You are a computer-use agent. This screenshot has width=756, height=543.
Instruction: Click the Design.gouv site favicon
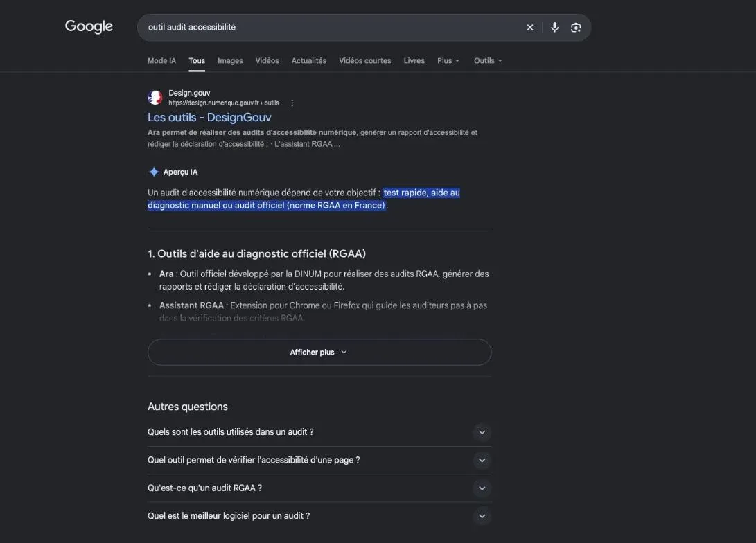pyautogui.click(x=155, y=98)
